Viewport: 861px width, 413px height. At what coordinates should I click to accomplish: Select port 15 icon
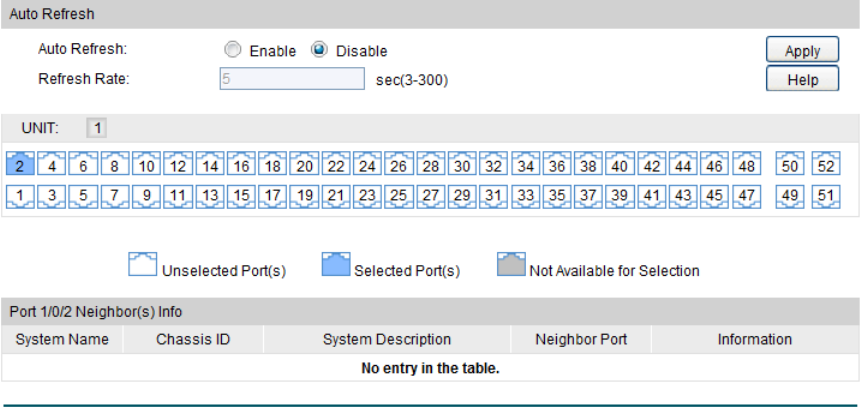point(241,196)
